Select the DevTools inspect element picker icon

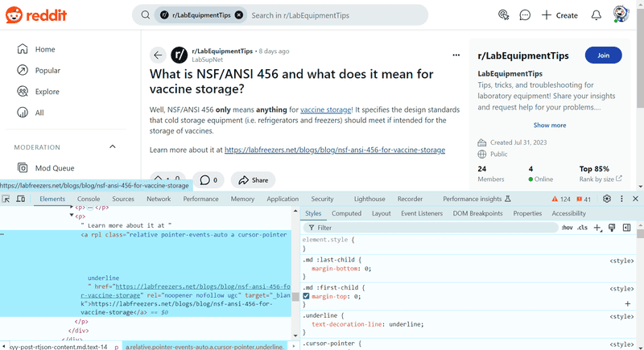pyautogui.click(x=6, y=199)
